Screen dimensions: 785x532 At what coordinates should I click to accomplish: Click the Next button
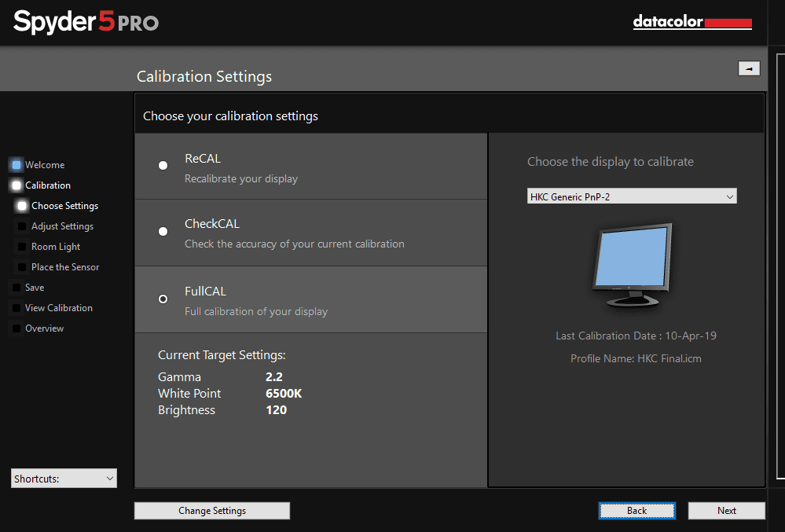point(726,511)
